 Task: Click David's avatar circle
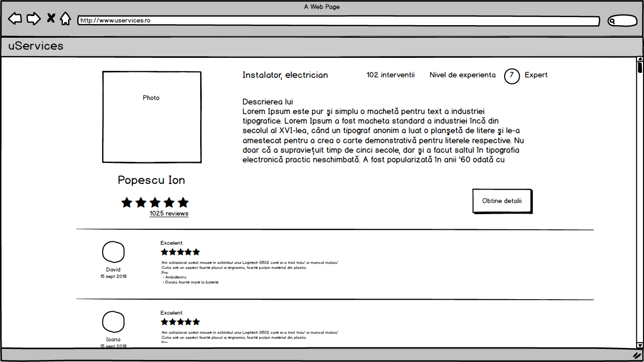click(113, 252)
